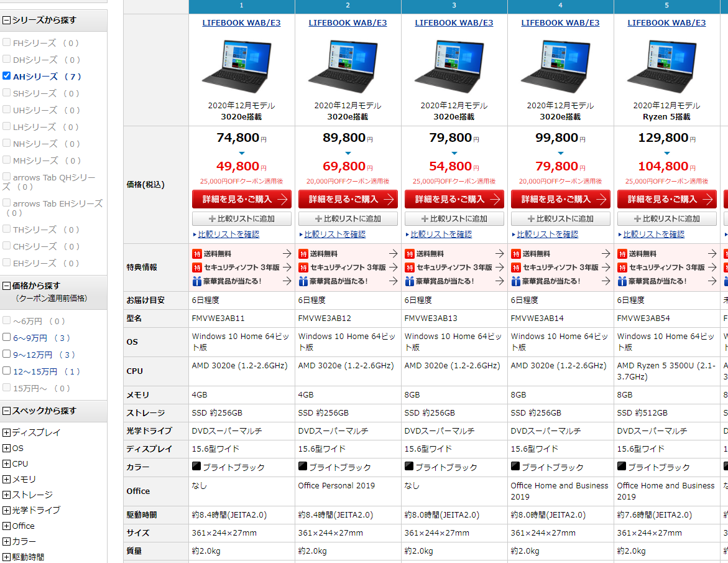
Task: Click 詳細を見る・ご購入 for the 104,800円 model
Action: click(667, 199)
